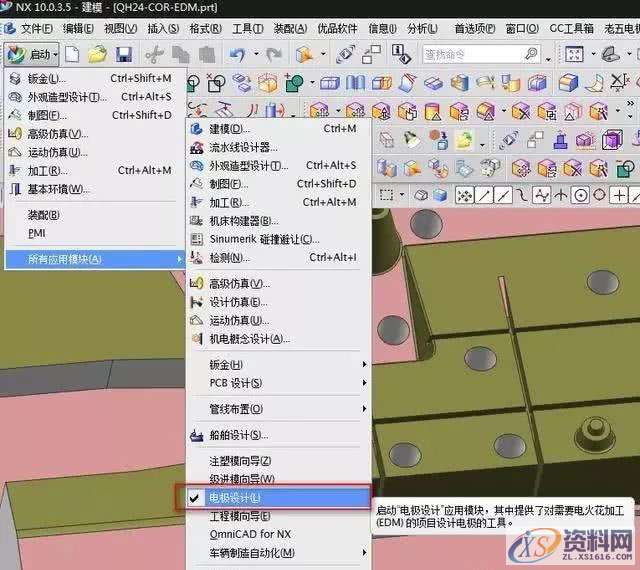Open the GC工具箱 menu
Viewport: 640px width, 570px height.
point(571,29)
